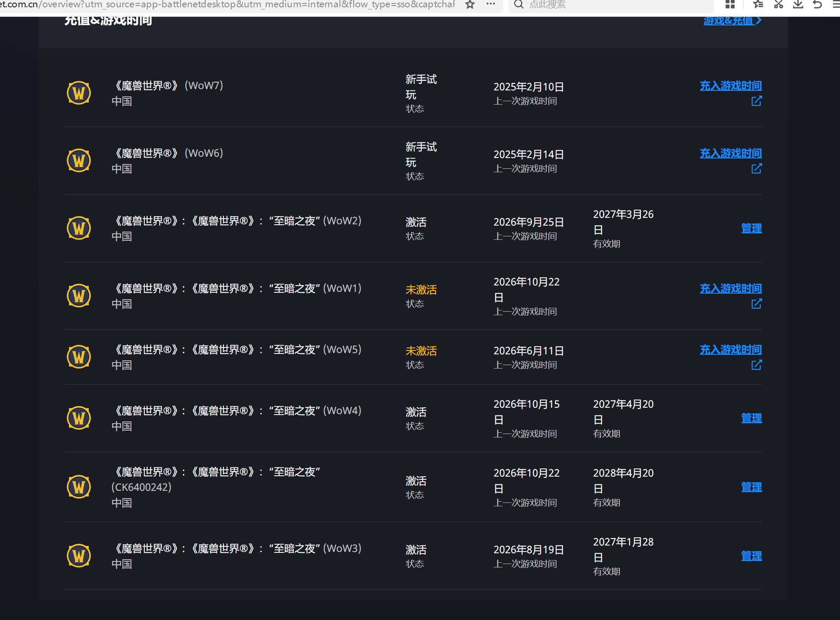Select the 《魔兽世界®》(WoW6) account name
840x620 pixels.
coord(167,153)
